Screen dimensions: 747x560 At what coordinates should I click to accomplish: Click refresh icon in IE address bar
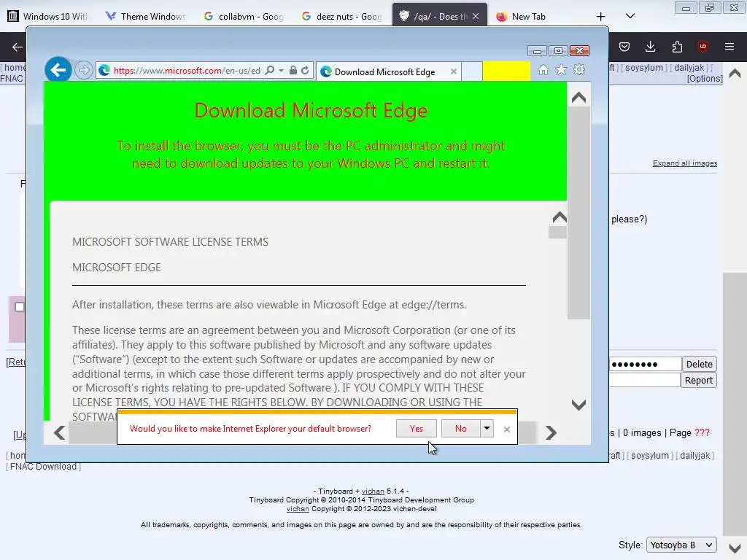coord(306,71)
